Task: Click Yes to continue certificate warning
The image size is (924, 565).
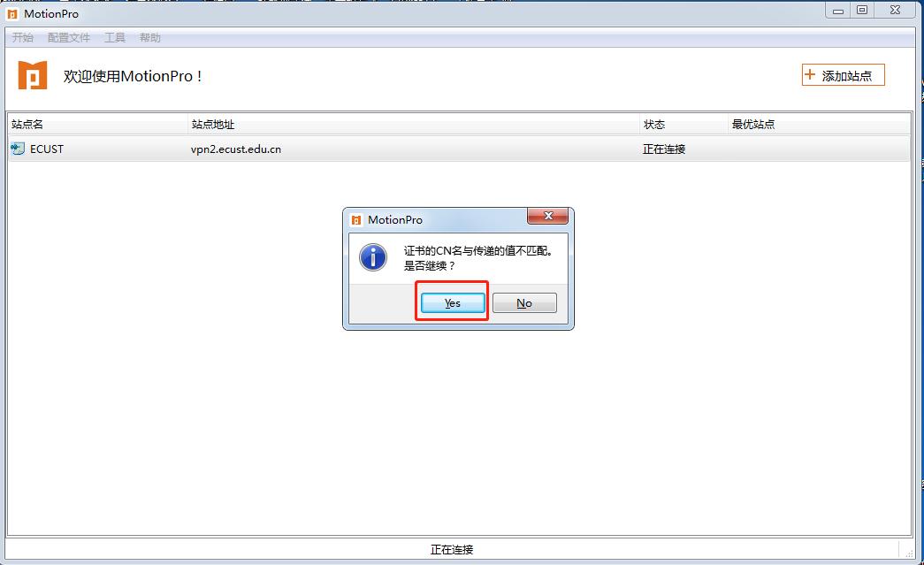Action: tap(453, 302)
